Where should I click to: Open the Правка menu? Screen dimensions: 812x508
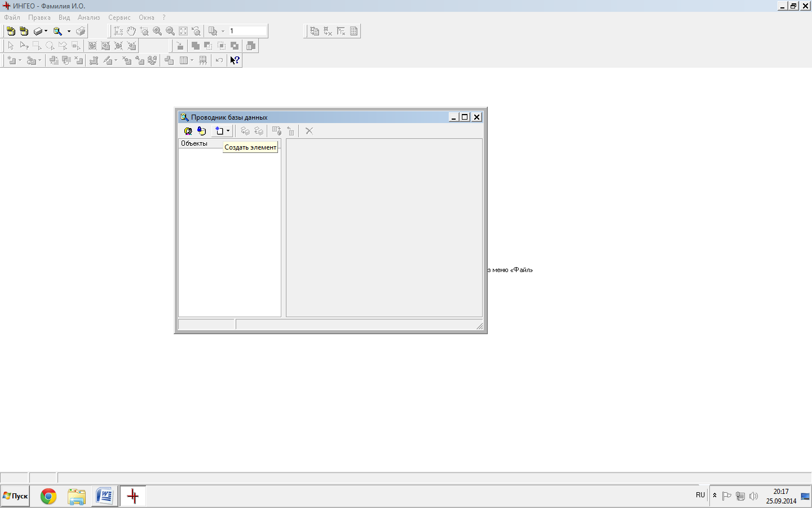[39, 17]
